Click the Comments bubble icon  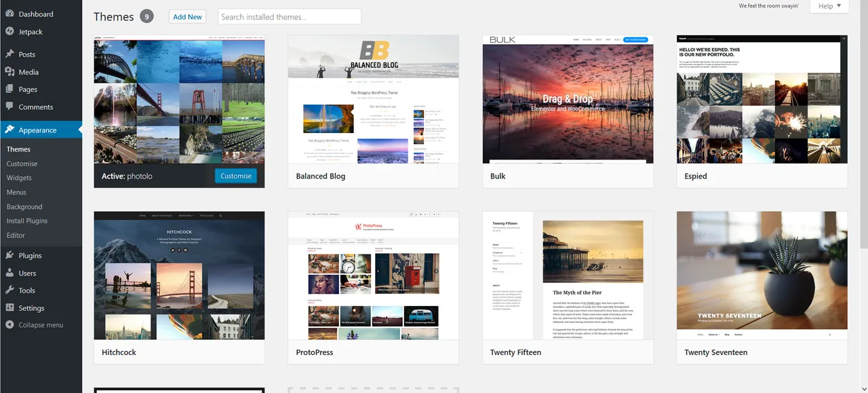(9, 107)
